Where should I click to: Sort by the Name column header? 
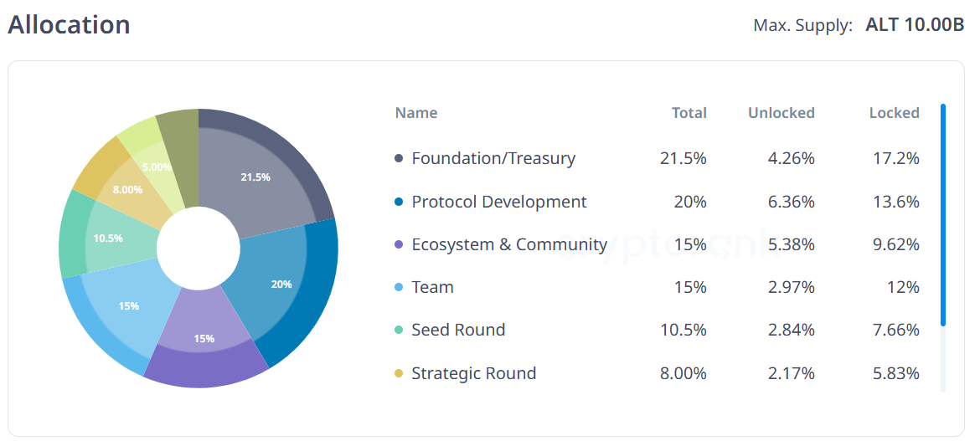point(416,113)
